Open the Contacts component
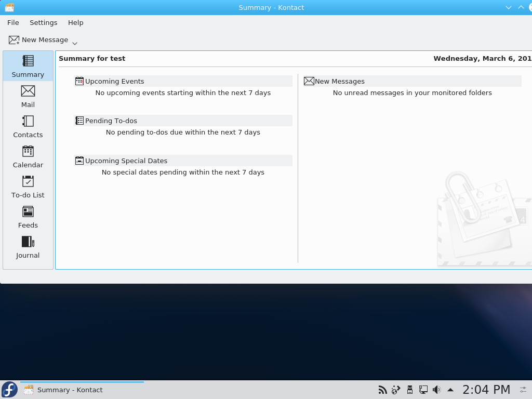Screen dimensions: 532x399 [x=28, y=127]
